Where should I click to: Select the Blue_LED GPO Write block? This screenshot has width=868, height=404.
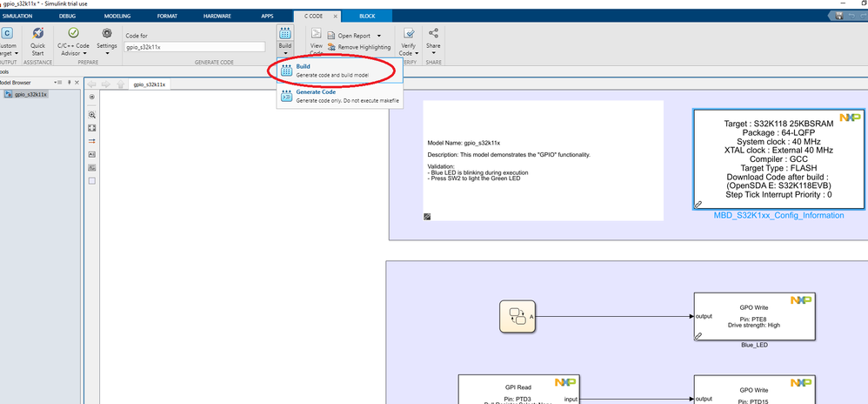coord(755,316)
